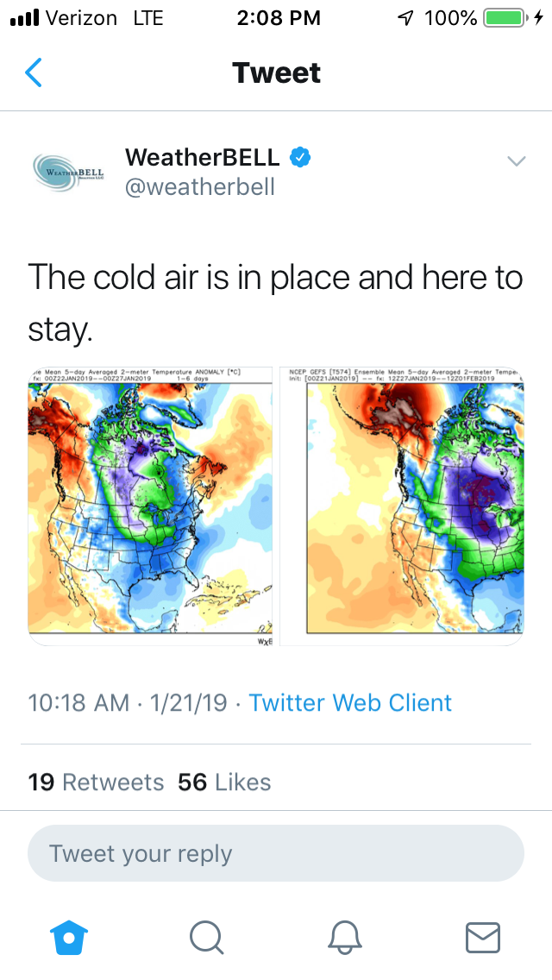Open the left temperature anomaly map
Viewport: 552px width, 980px height.
tap(151, 506)
